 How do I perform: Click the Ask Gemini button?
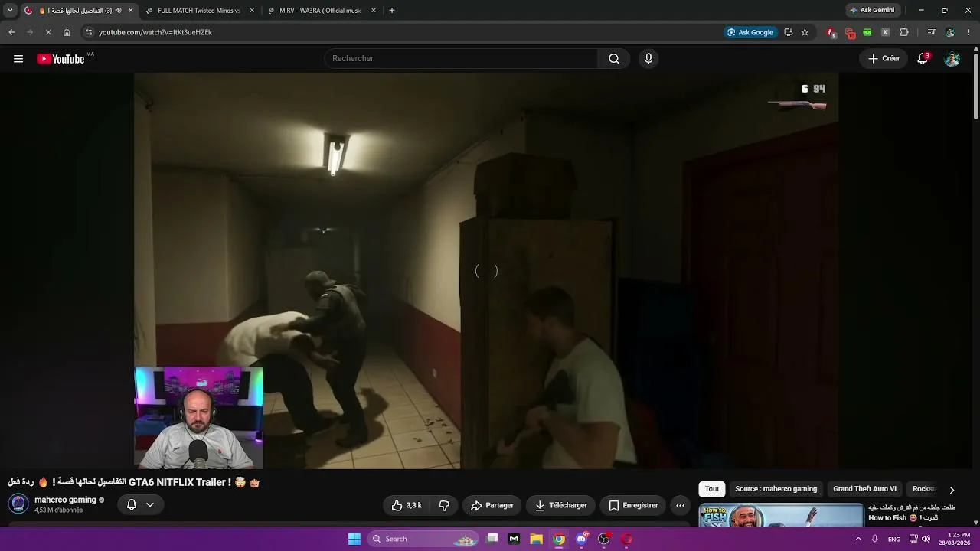(x=871, y=11)
